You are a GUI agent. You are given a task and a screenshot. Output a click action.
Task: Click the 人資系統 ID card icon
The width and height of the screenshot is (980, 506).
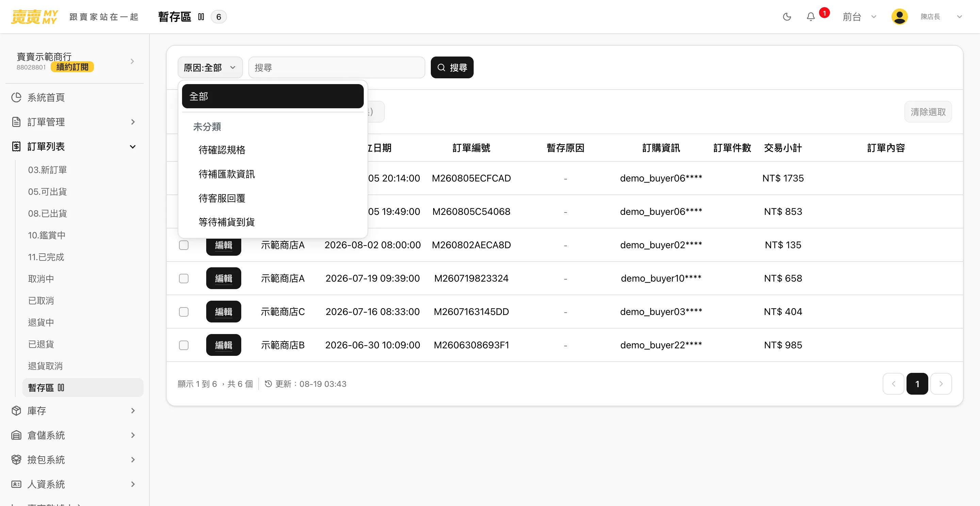(x=16, y=484)
